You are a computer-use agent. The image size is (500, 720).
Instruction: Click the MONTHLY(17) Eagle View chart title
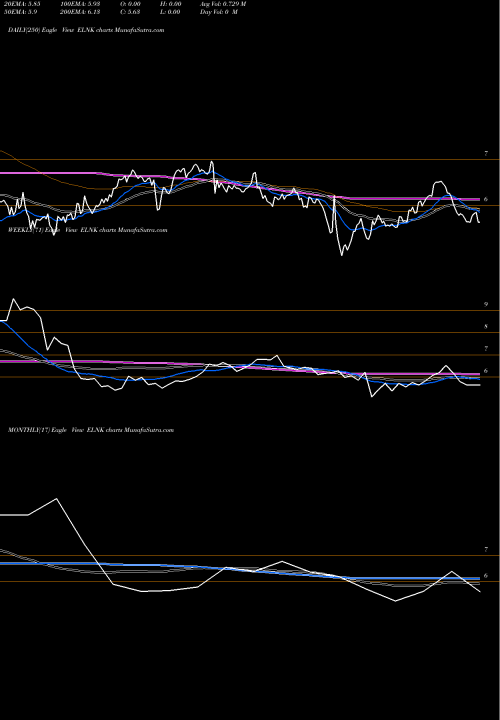[91, 430]
